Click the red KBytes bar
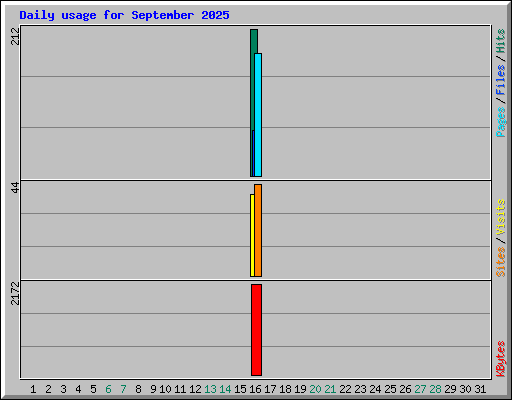This screenshot has height=400, width=512. (256, 330)
